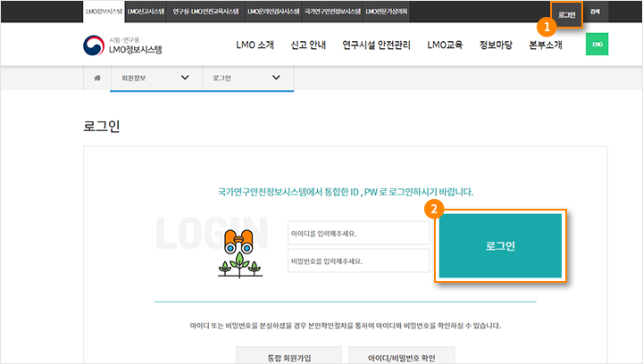Open the LMO신고시스템 top tab
This screenshot has width=643, height=364.
click(x=146, y=12)
